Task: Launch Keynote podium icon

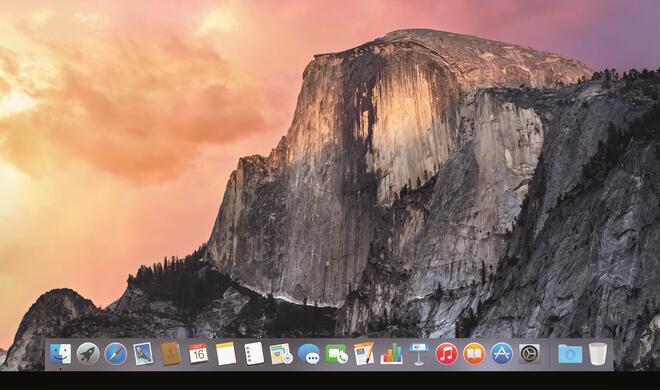Action: 419,354
